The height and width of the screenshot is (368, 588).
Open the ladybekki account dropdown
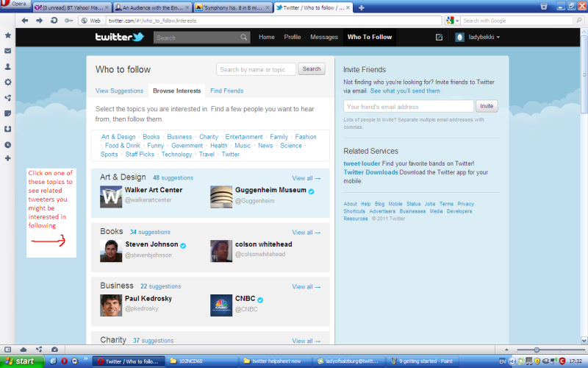(478, 38)
